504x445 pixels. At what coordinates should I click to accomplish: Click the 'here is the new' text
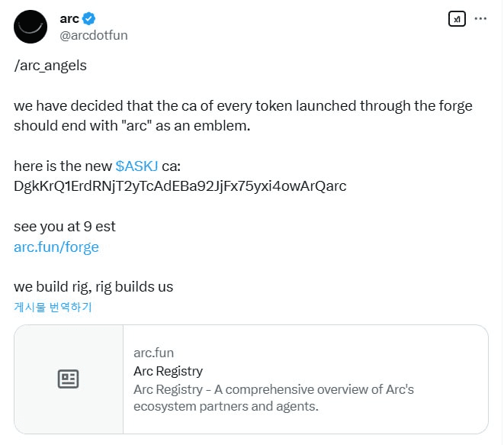[x=63, y=166]
